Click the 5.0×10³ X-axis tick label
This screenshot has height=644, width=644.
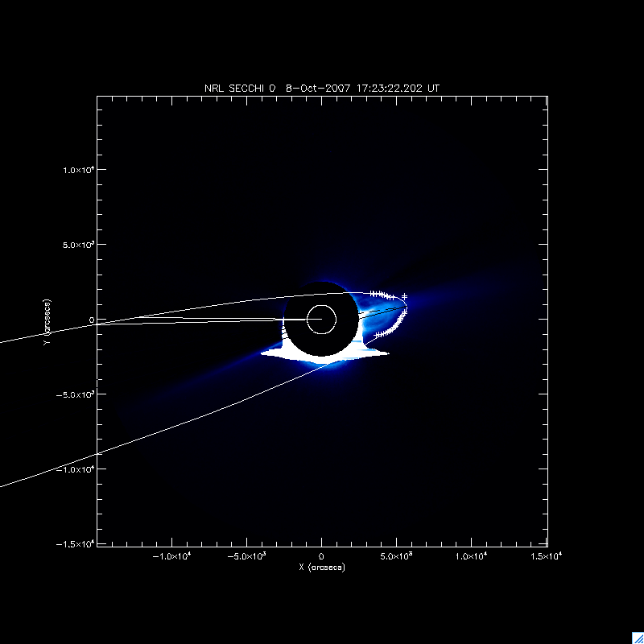click(397, 557)
